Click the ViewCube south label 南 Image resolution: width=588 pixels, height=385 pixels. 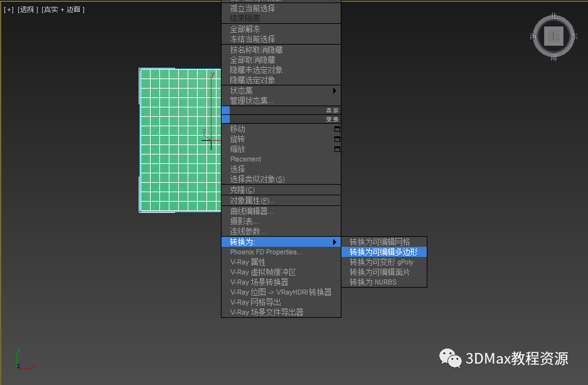pyautogui.click(x=554, y=57)
